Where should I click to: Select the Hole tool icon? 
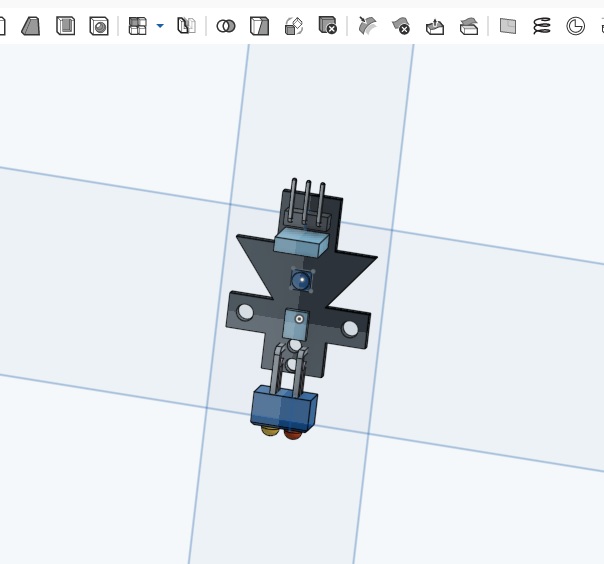coord(99,26)
